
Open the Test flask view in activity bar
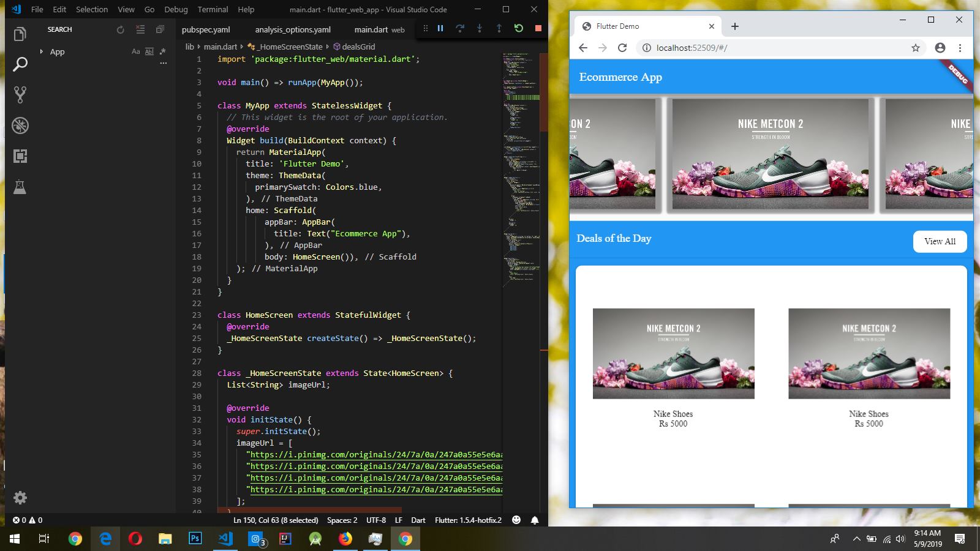coord(20,187)
